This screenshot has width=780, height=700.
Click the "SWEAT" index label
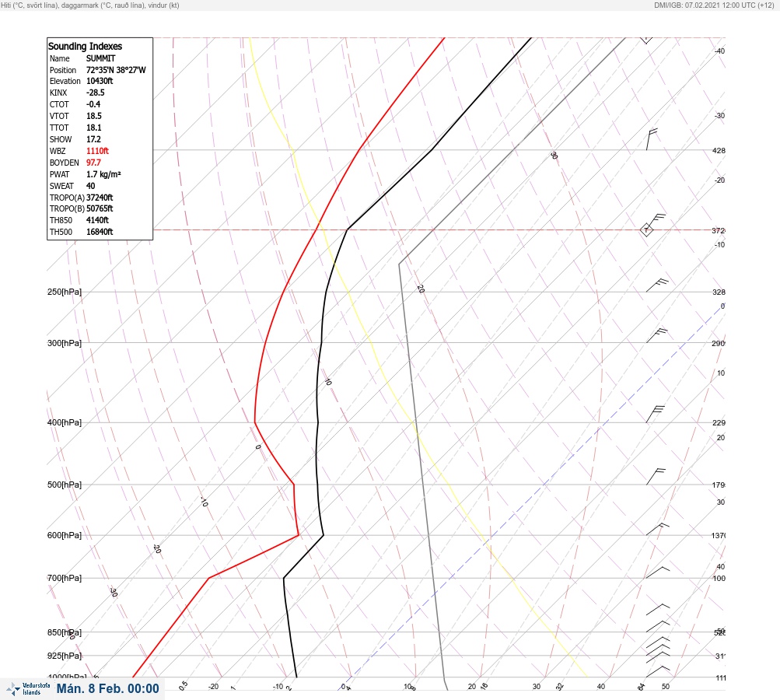click(61, 186)
